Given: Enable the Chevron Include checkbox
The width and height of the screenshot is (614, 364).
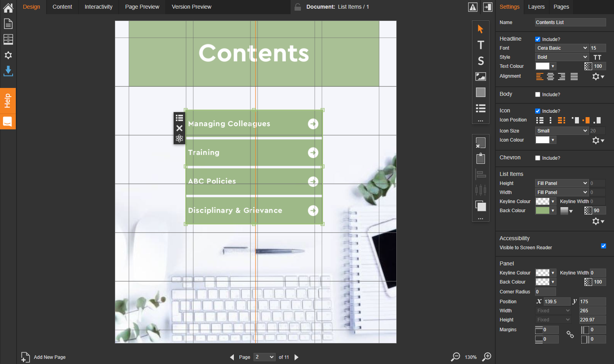Looking at the screenshot, I should (537, 158).
